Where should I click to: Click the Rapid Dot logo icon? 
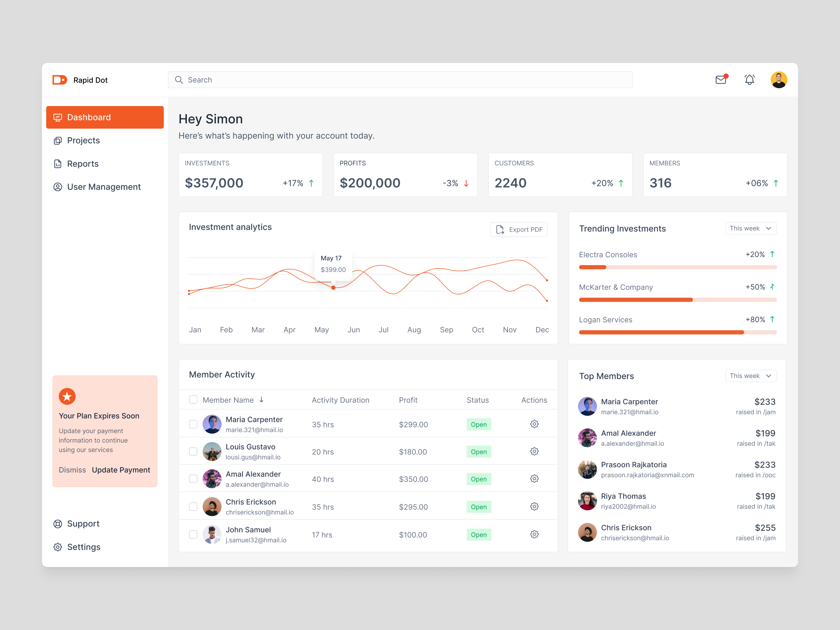pyautogui.click(x=59, y=80)
